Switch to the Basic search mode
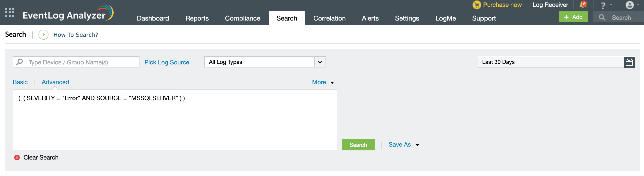The width and height of the screenshot is (644, 176). [x=20, y=82]
